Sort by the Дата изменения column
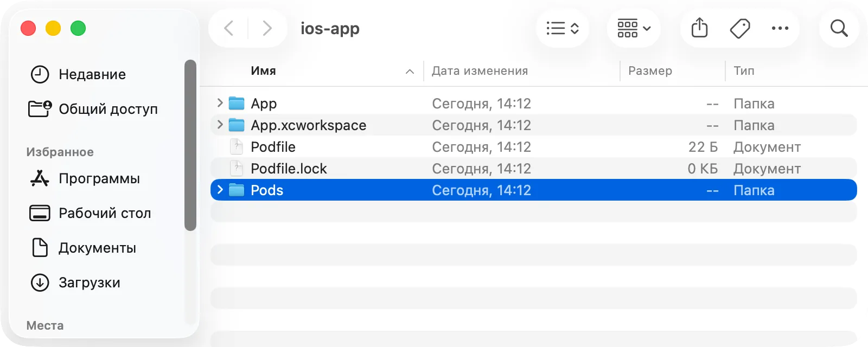Viewport: 868px width, 347px height. coord(480,71)
